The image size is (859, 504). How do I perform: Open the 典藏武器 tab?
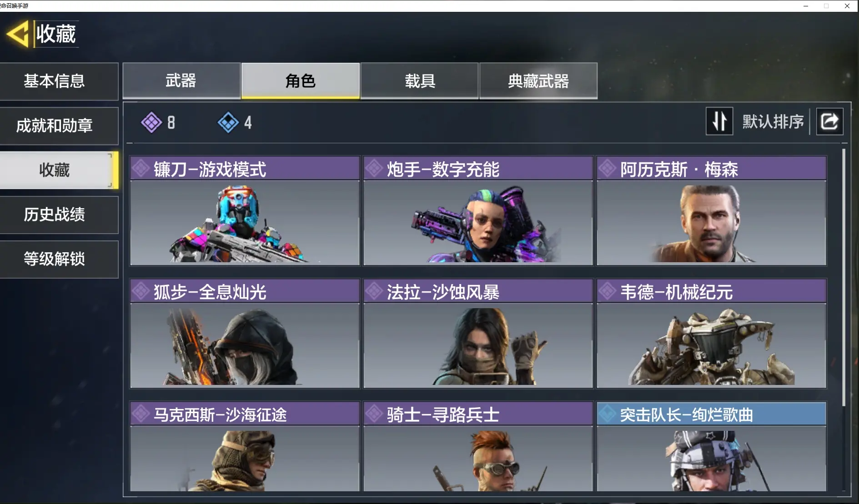tap(538, 81)
